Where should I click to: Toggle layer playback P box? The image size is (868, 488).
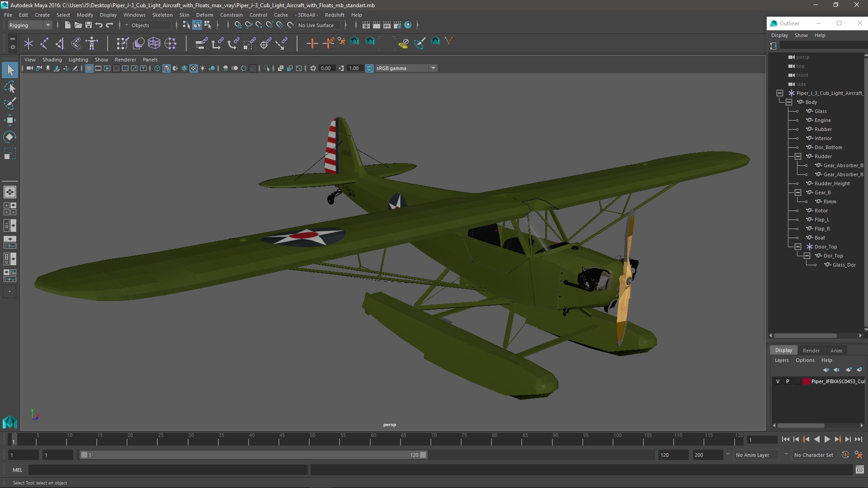(x=788, y=381)
